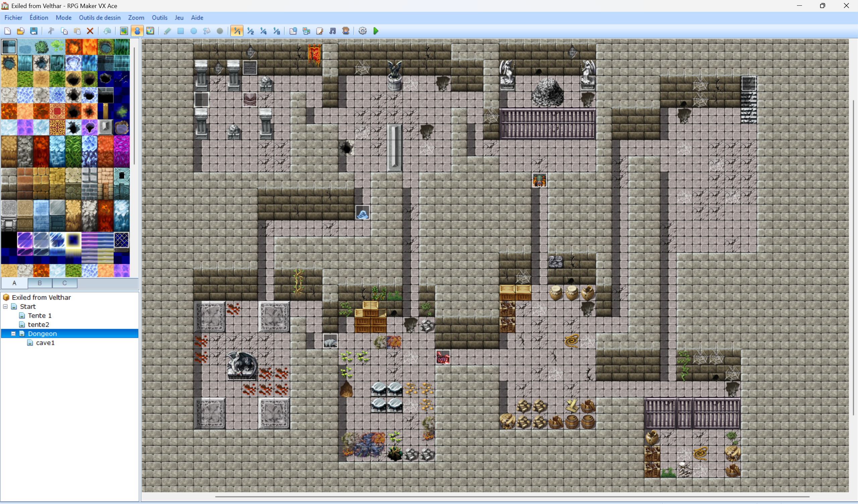858x504 pixels.
Task: Open Options with the gear icon
Action: [x=362, y=31]
